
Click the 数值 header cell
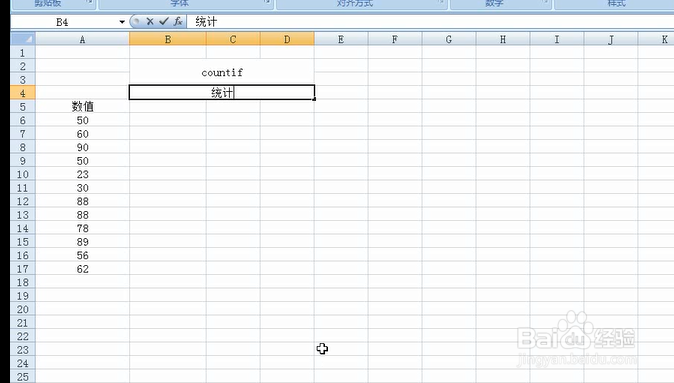(82, 107)
